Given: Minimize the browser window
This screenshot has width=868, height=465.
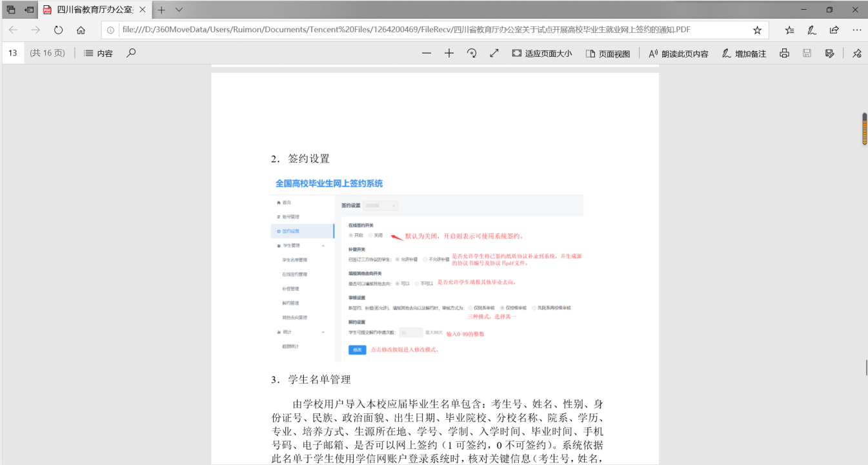Looking at the screenshot, I should click(x=803, y=10).
